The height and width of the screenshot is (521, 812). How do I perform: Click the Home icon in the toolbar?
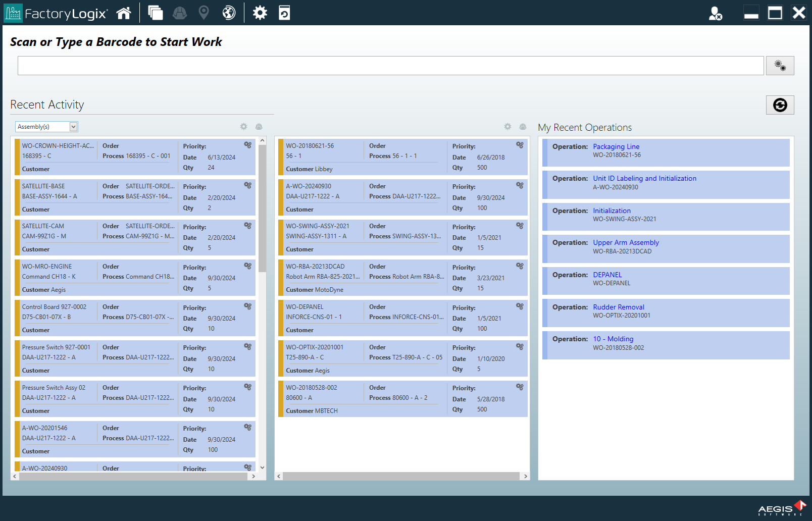[124, 13]
